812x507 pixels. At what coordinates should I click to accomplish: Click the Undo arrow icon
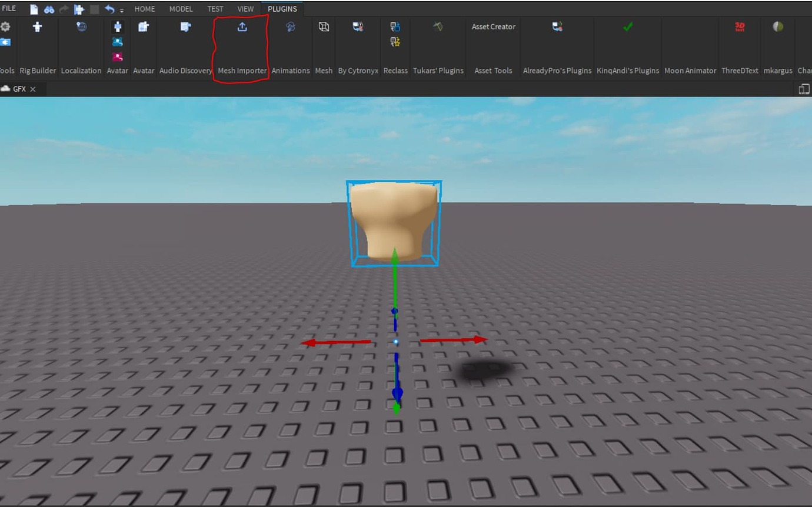tap(109, 9)
